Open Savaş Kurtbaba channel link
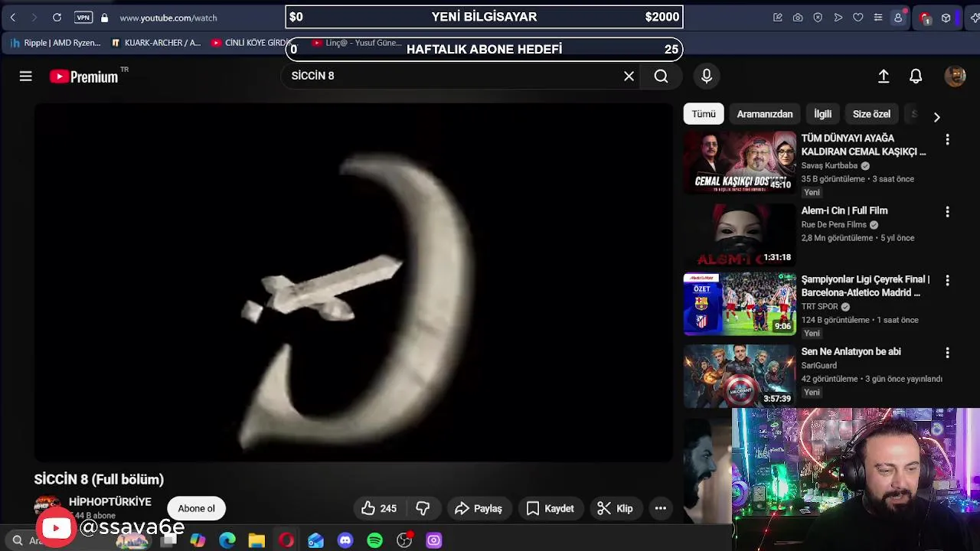980x551 pixels. (829, 165)
